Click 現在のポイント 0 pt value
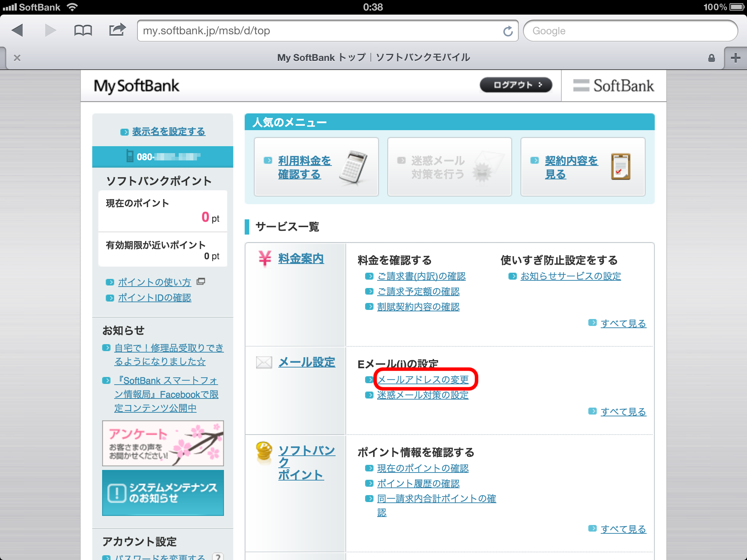This screenshot has width=747, height=560. click(210, 217)
